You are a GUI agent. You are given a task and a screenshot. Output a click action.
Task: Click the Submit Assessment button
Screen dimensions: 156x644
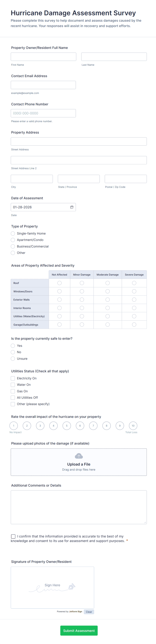tap(79, 631)
